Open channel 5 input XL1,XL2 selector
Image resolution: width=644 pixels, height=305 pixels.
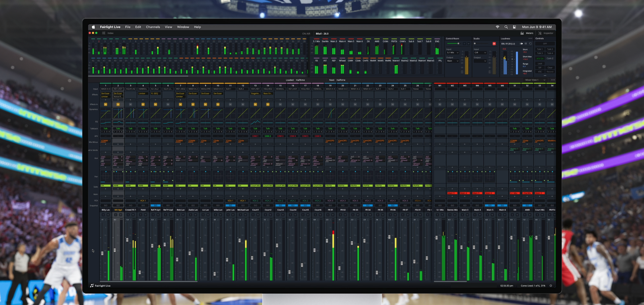point(155,89)
